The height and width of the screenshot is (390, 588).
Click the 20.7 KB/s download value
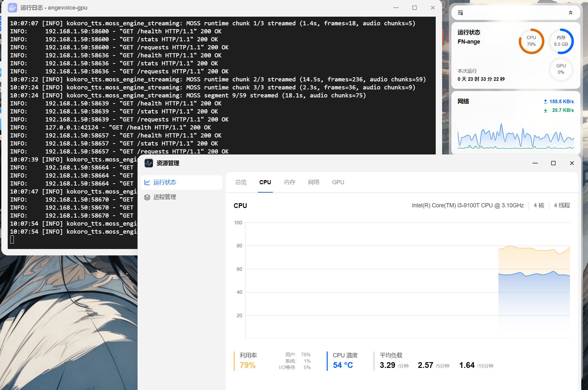coord(563,110)
